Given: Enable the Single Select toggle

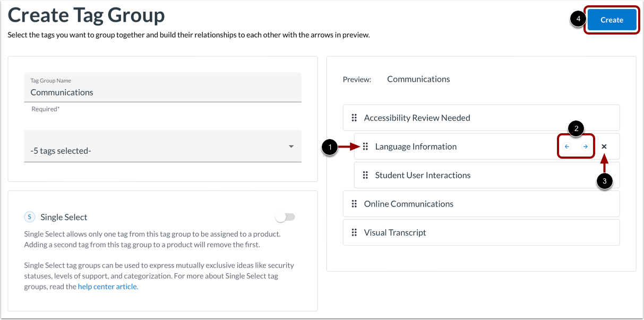Looking at the screenshot, I should [285, 217].
